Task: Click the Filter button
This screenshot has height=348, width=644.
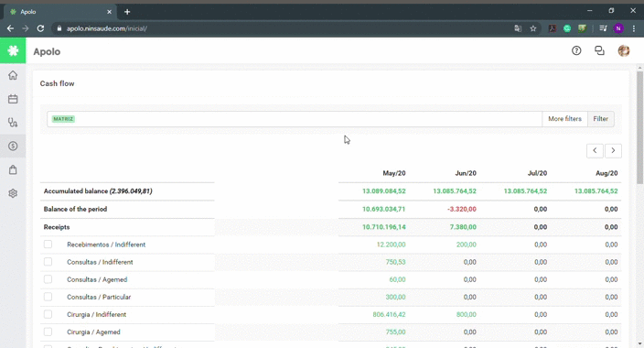Action: coord(600,119)
